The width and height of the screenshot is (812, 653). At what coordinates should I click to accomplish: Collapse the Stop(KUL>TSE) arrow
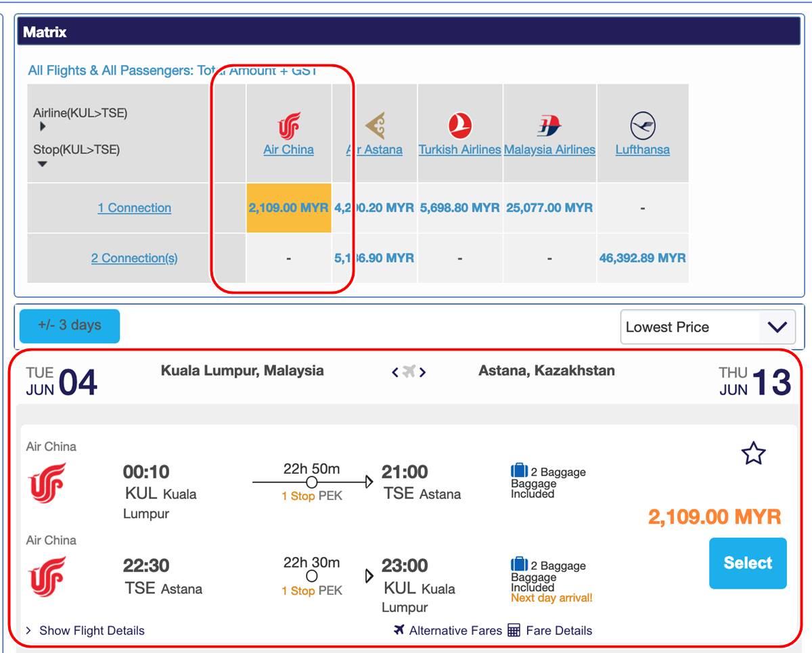pyautogui.click(x=43, y=164)
